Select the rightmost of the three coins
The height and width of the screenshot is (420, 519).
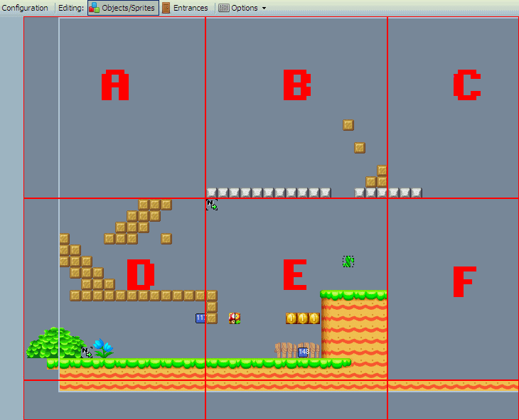314,318
